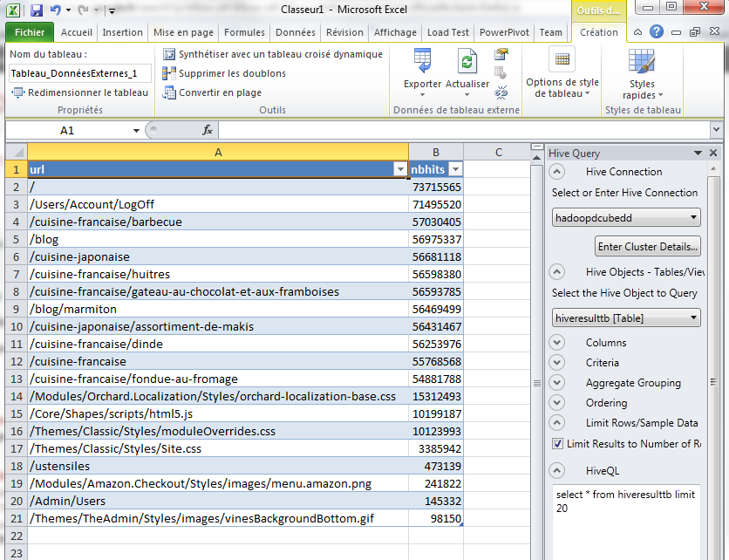Open the Load Test tab

click(448, 32)
